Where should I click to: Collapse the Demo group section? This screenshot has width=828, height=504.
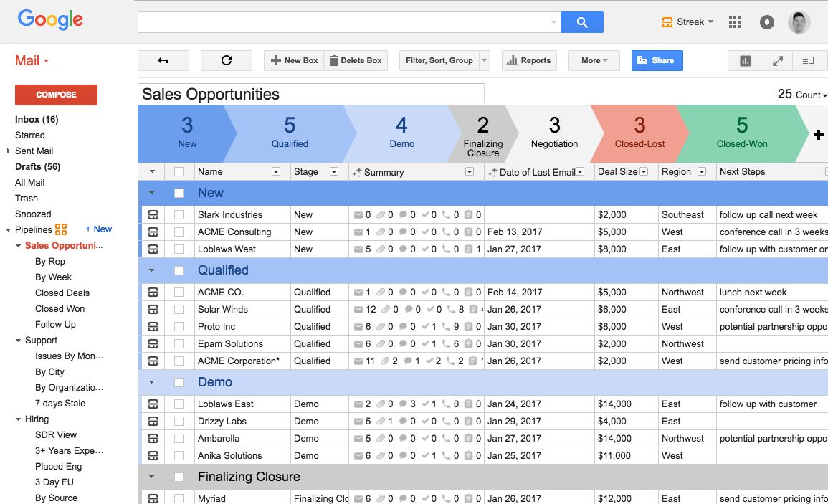pos(151,383)
